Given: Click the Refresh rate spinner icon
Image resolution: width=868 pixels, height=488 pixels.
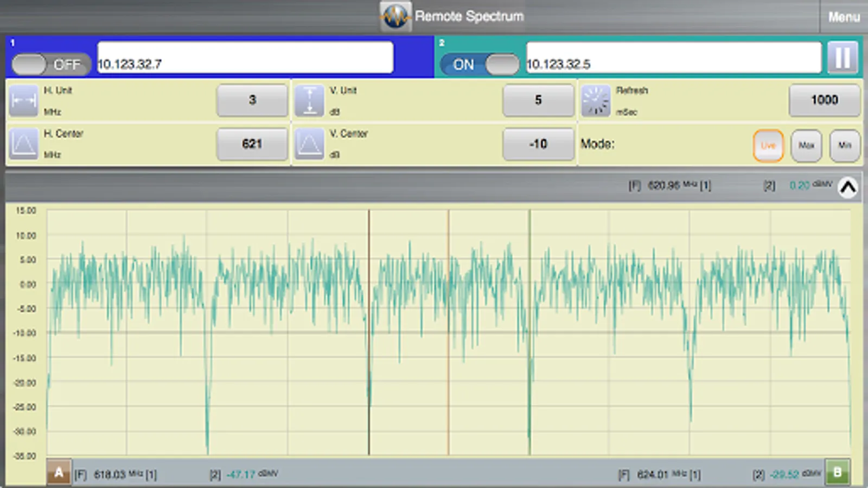Looking at the screenshot, I should coord(596,101).
